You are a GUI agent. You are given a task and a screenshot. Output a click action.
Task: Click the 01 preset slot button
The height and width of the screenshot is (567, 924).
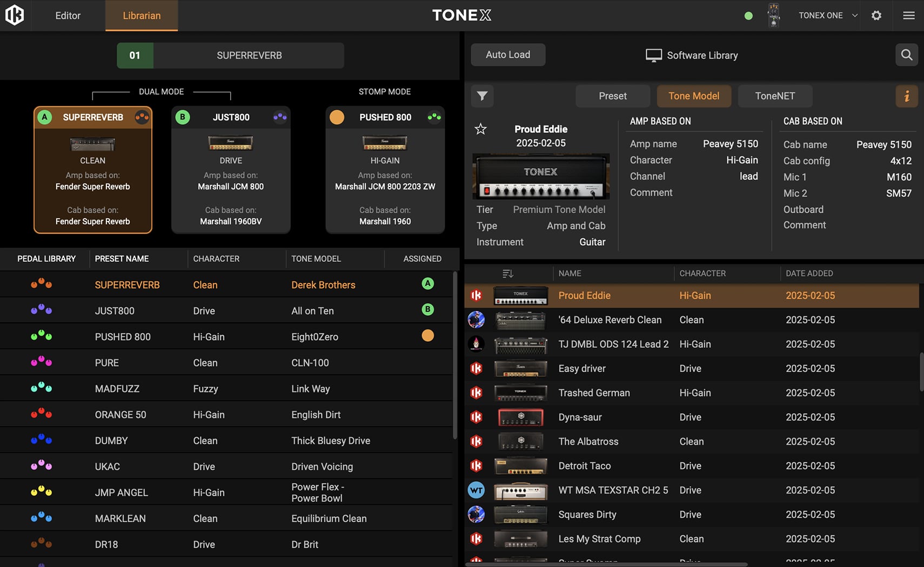pyautogui.click(x=135, y=55)
